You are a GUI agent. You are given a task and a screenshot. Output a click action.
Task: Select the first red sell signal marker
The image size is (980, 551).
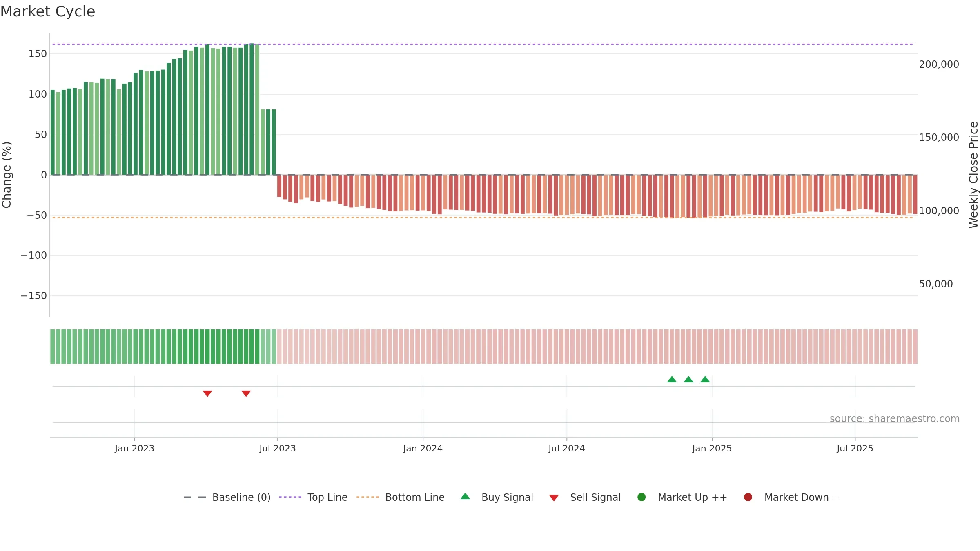207,393
